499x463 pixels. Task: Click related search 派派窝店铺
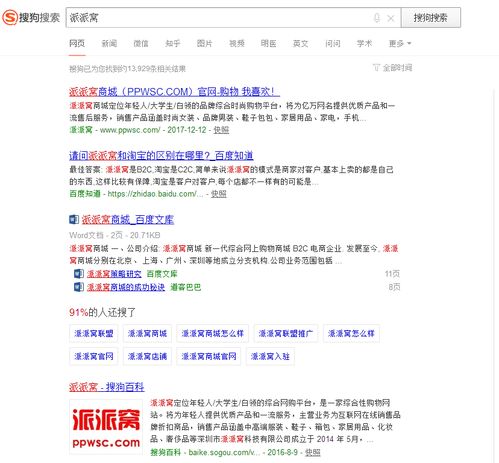point(147,356)
